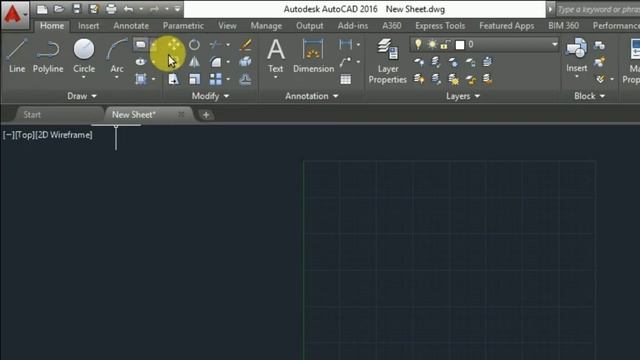The width and height of the screenshot is (640, 360).
Task: Insert a Table from Annotation panel
Action: coord(346,79)
